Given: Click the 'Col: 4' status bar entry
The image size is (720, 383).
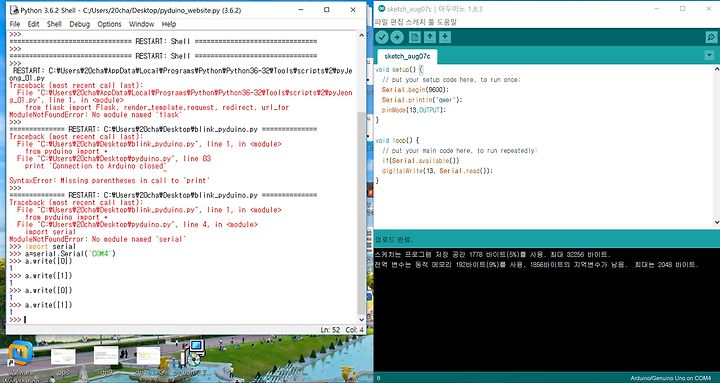Looking at the screenshot, I should [354, 330].
